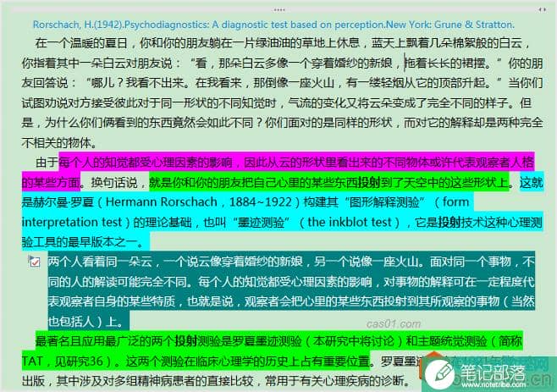Image resolution: width=557 pixels, height=392 pixels.
Task: Check the to-do tag checkbox beside the teal note
Action: [x=35, y=262]
